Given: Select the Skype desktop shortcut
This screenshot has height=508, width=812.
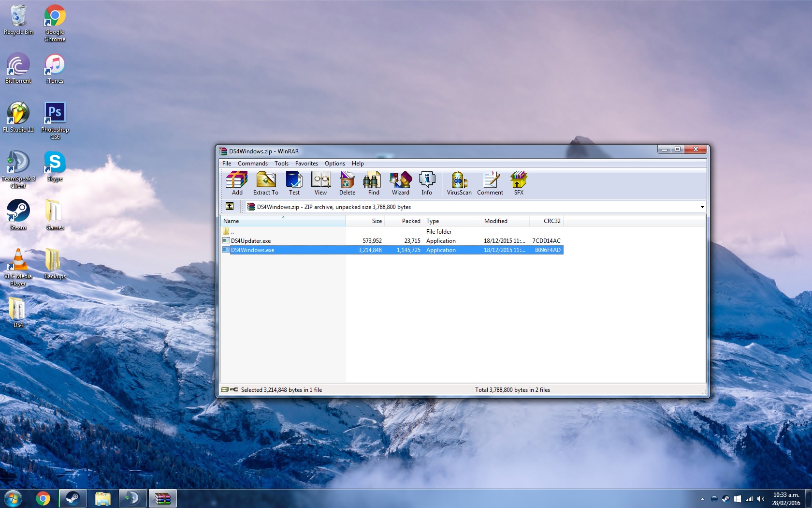Looking at the screenshot, I should (x=55, y=166).
